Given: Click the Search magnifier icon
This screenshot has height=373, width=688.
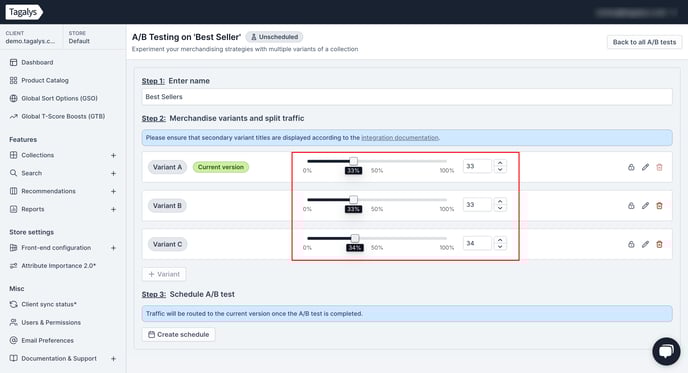Looking at the screenshot, I should pyautogui.click(x=14, y=173).
